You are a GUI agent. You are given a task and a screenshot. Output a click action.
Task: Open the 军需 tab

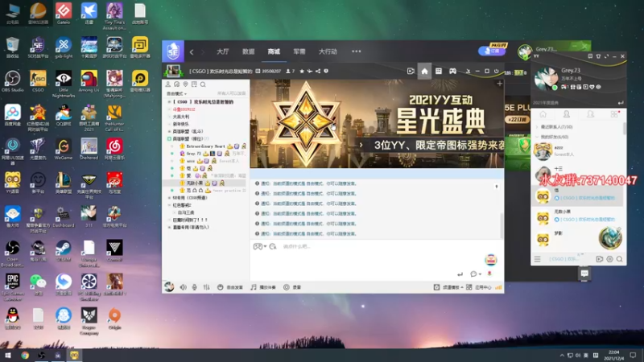tap(299, 51)
